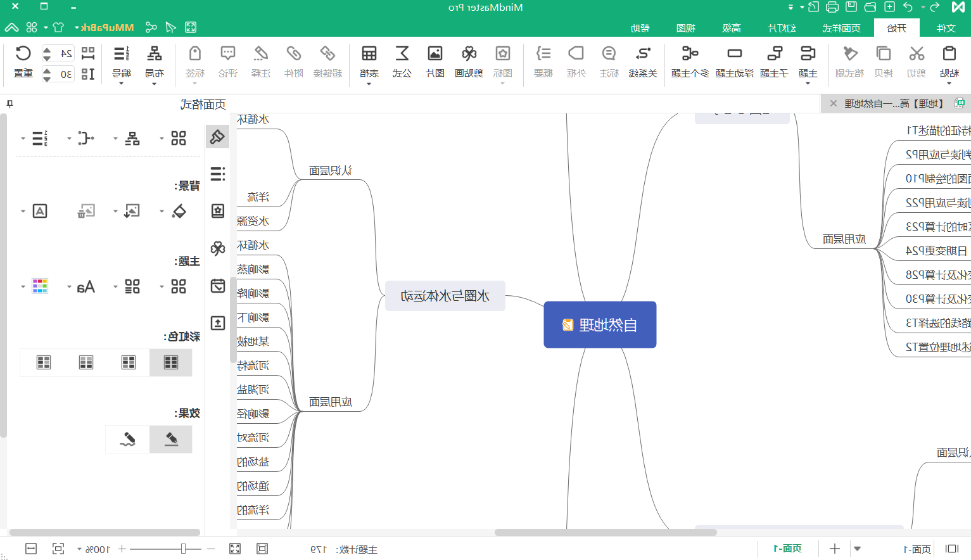Open the Numbering (编号) dropdown in ribbon
Screen dimensions: 971x560
click(121, 83)
